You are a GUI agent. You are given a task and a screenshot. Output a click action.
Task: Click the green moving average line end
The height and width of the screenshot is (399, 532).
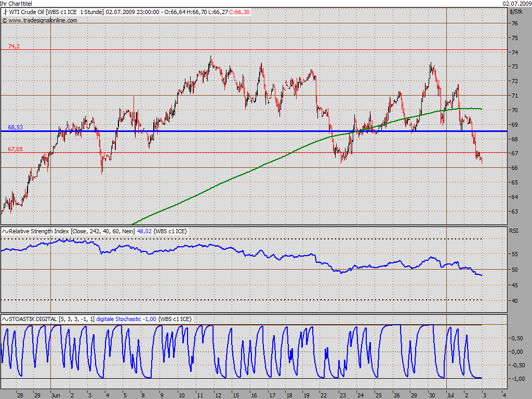point(481,109)
